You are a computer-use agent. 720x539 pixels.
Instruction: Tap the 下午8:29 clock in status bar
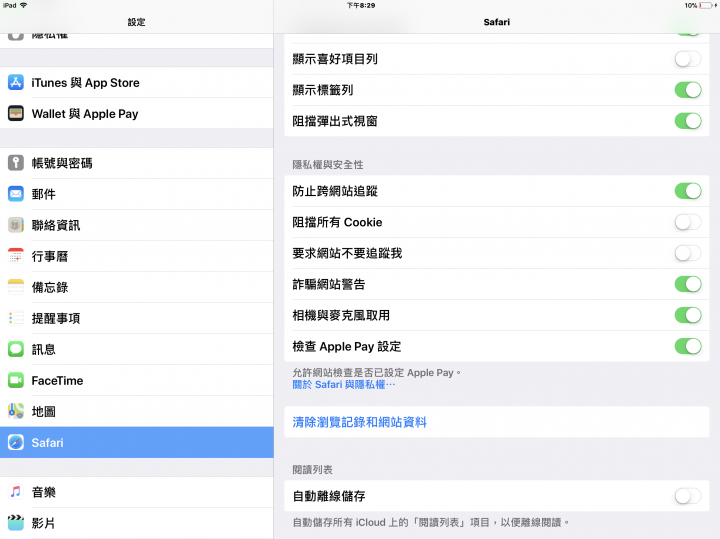361,6
